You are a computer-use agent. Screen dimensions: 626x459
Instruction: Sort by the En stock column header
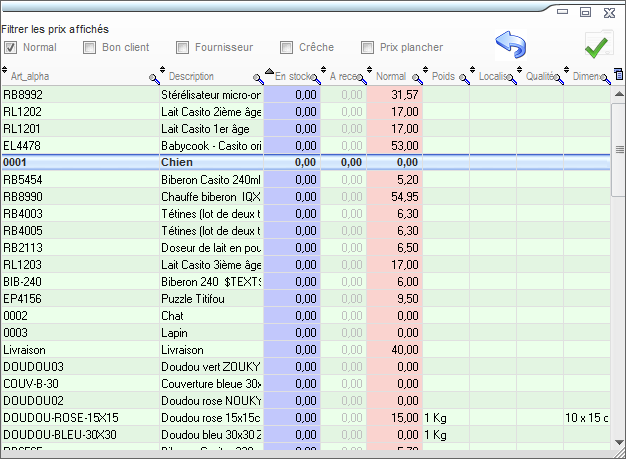coord(290,76)
